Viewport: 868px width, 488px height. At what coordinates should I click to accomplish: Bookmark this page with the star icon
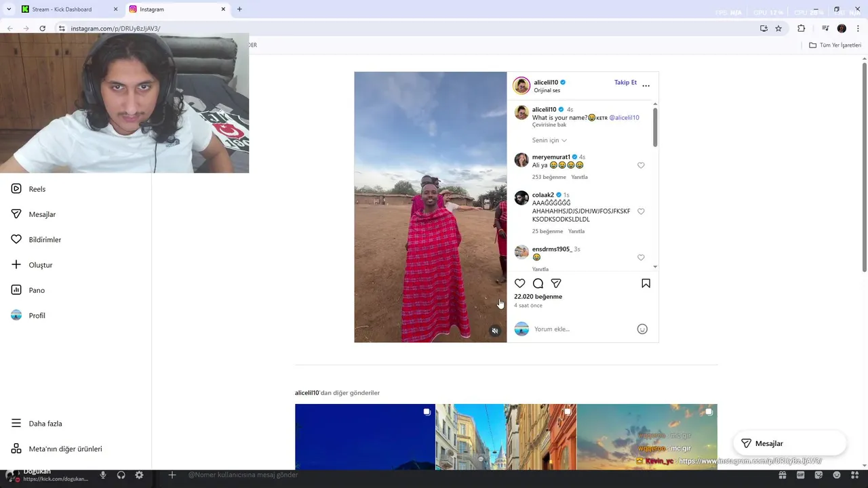778,28
